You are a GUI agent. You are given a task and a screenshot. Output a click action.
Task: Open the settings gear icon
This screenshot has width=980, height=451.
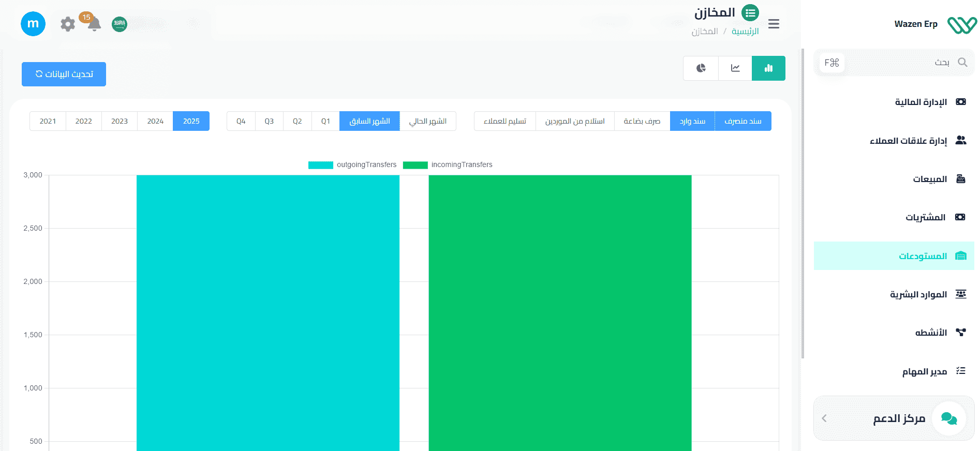click(x=68, y=24)
